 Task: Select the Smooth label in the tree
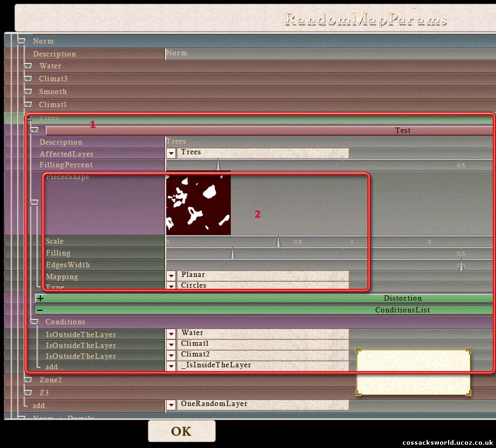pyautogui.click(x=53, y=91)
